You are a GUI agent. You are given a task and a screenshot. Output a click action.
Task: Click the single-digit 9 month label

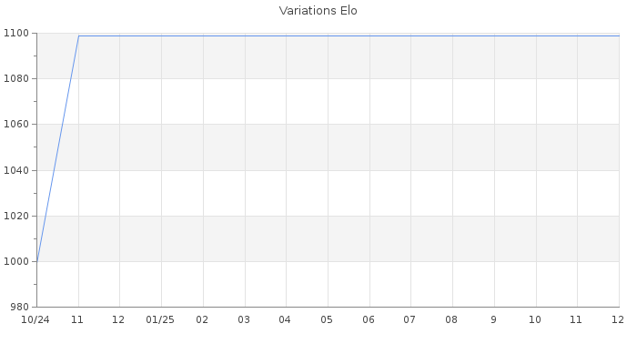(493, 319)
